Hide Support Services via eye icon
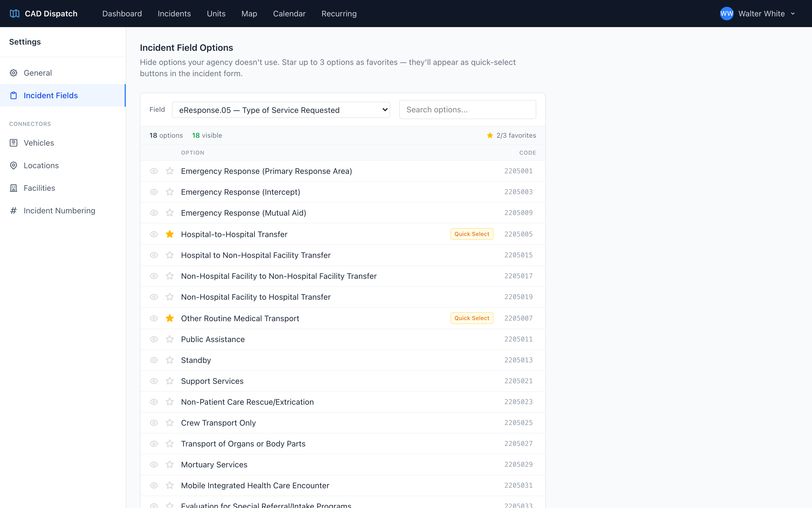The height and width of the screenshot is (508, 812). tap(154, 381)
